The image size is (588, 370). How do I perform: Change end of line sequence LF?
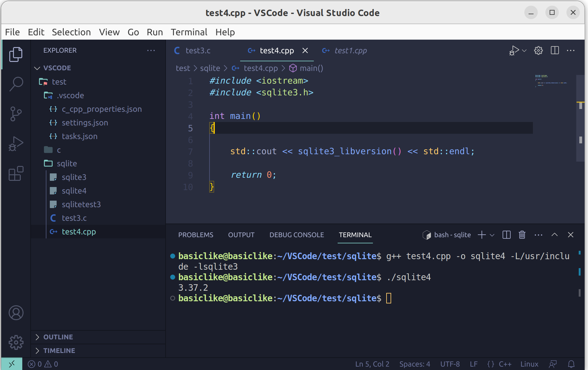pyautogui.click(x=473, y=364)
